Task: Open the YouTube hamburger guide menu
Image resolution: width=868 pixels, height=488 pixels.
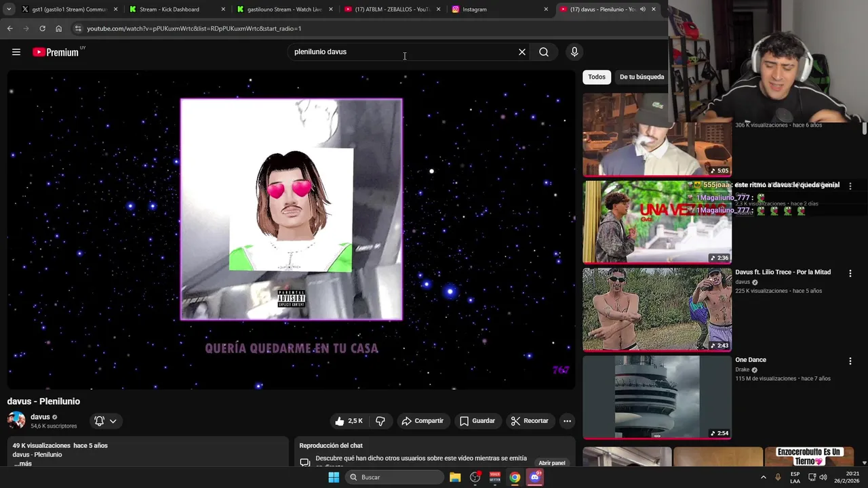Action: pos(16,52)
